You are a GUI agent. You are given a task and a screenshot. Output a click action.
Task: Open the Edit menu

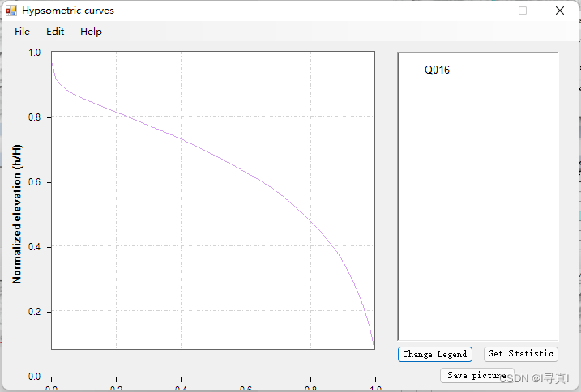tap(55, 32)
